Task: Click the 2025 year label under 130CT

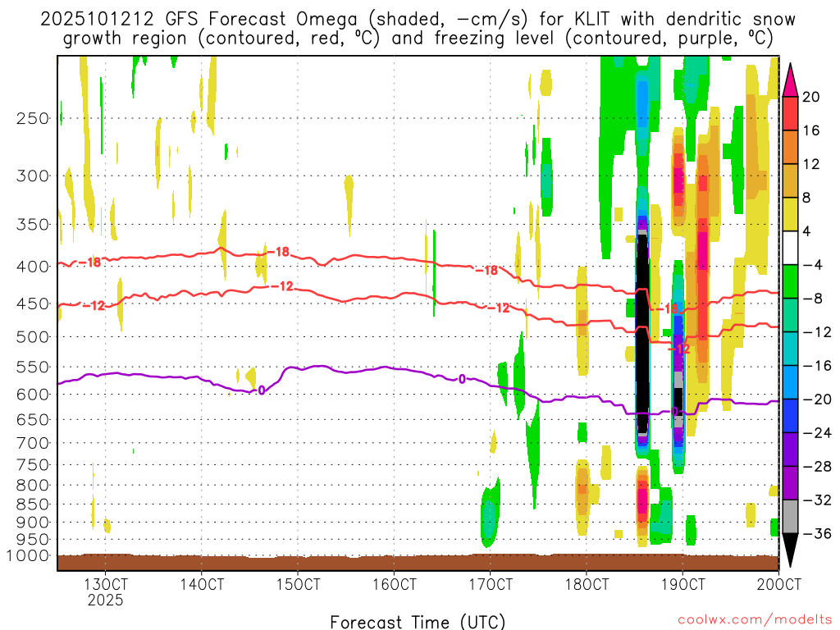Action: coord(105,600)
